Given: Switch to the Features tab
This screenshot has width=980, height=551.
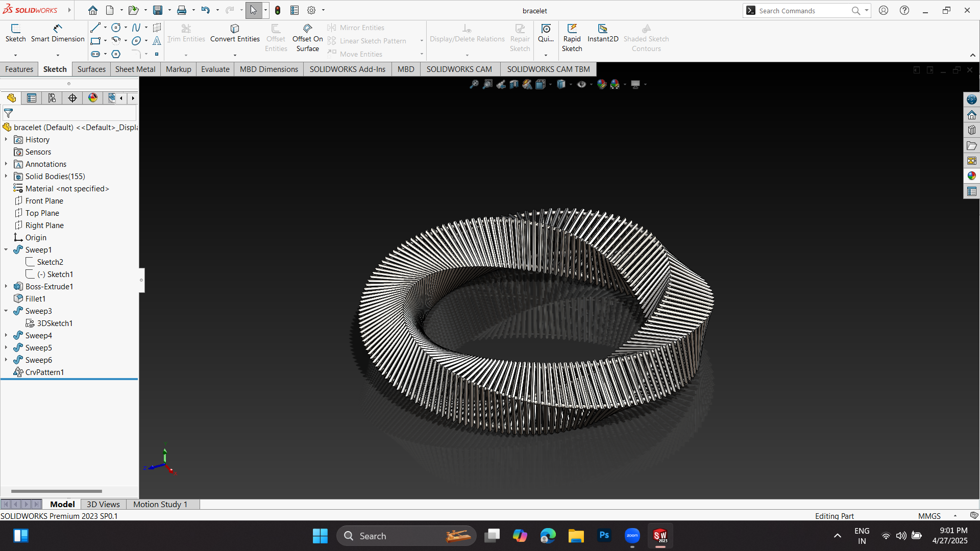Looking at the screenshot, I should point(19,69).
